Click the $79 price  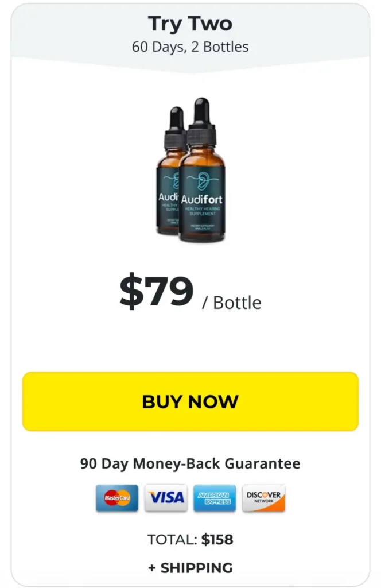(x=157, y=291)
